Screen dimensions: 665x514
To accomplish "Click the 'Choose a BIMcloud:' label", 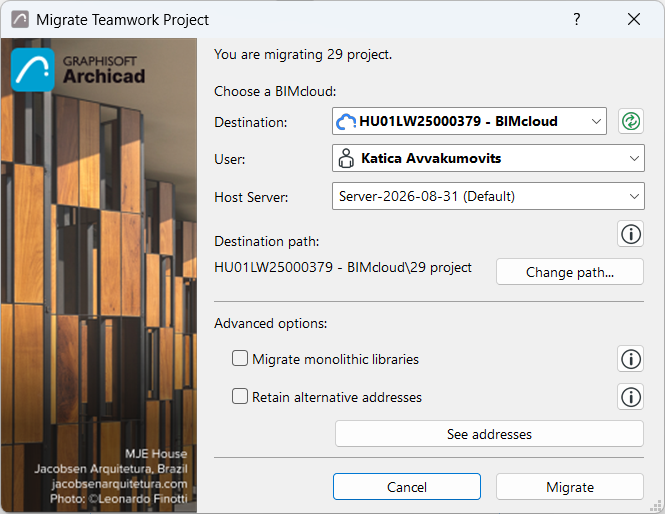I will (275, 91).
